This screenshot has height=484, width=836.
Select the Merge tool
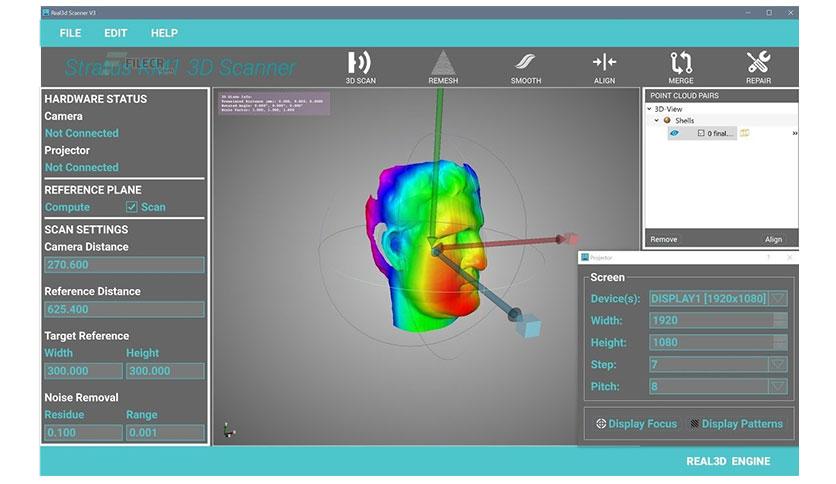(681, 68)
